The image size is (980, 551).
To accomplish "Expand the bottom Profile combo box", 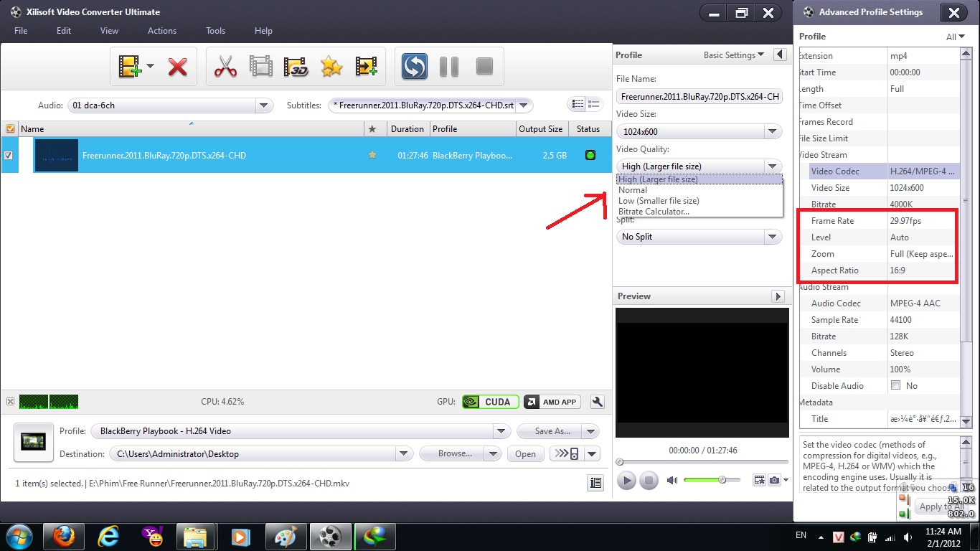I will 501,431.
